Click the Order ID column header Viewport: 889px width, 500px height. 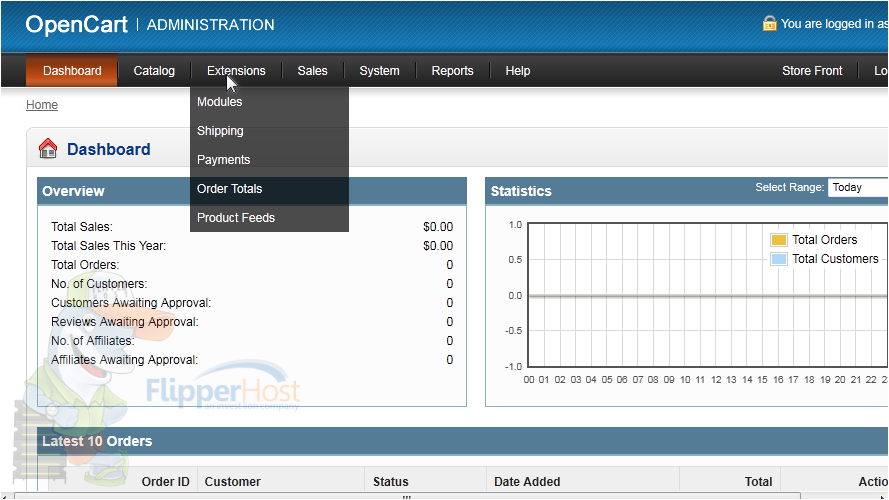pos(166,482)
